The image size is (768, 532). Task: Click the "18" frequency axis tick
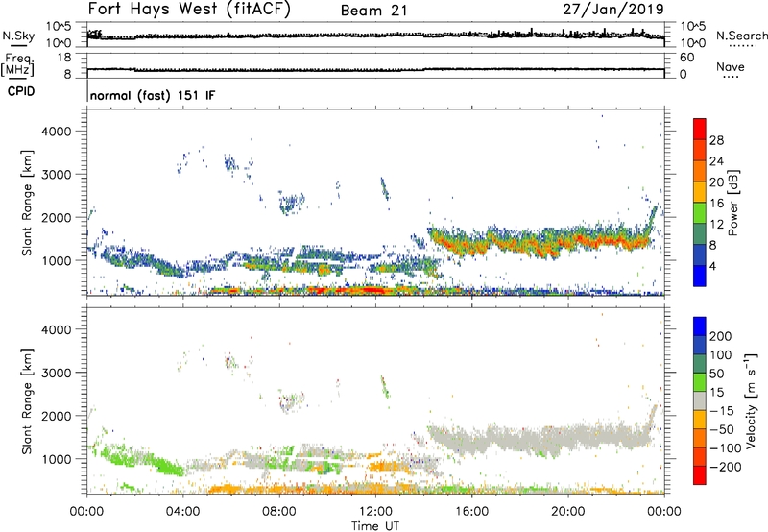coord(64,58)
